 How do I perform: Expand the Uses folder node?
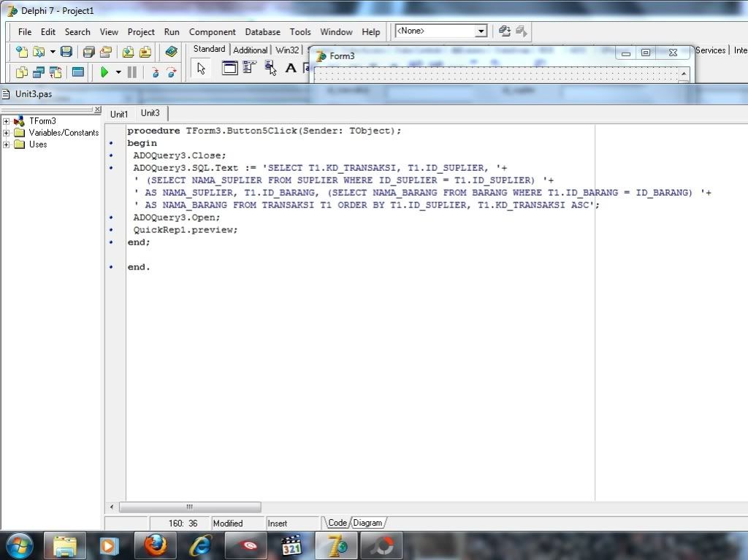tap(7, 145)
